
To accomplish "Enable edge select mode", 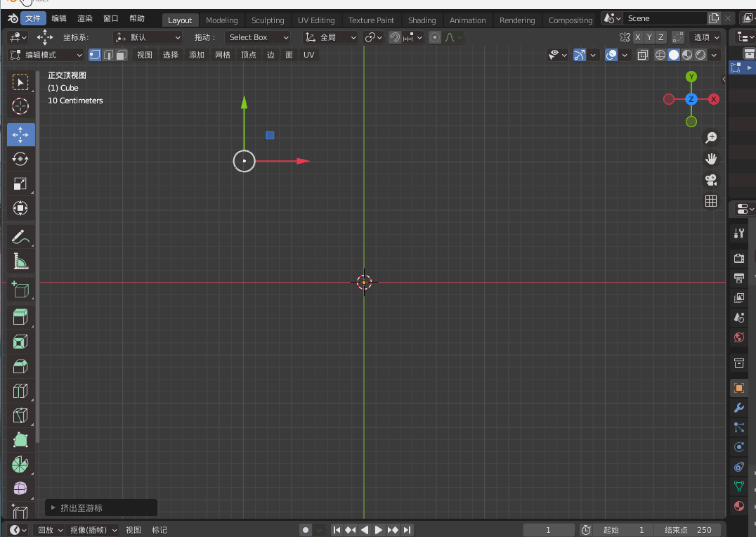I will pyautogui.click(x=108, y=55).
